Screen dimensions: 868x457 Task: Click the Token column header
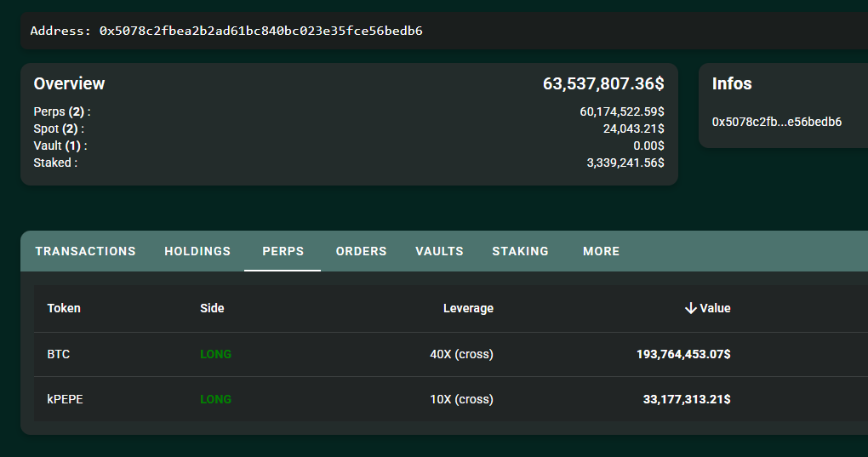tap(64, 308)
